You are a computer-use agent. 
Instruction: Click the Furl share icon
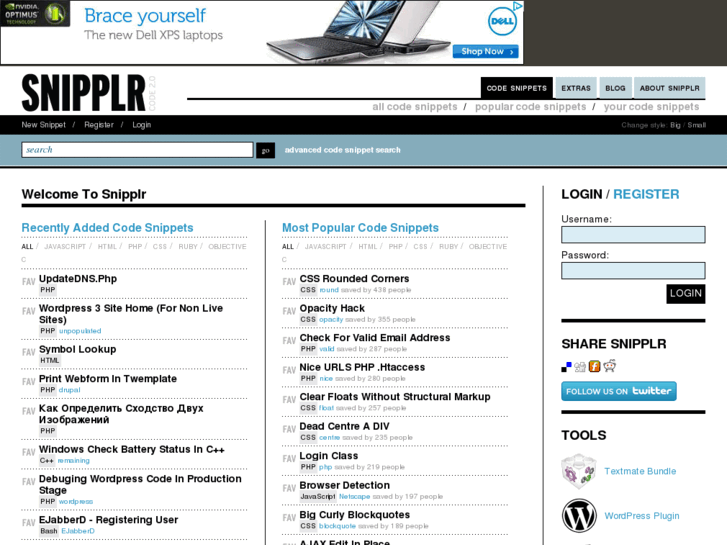[594, 366]
